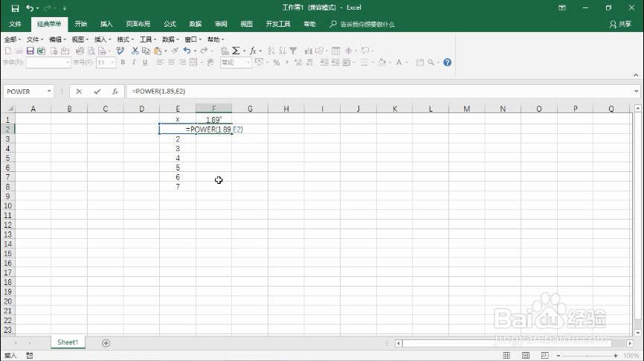
Task: Click the Percent Style icon
Action: (x=277, y=63)
